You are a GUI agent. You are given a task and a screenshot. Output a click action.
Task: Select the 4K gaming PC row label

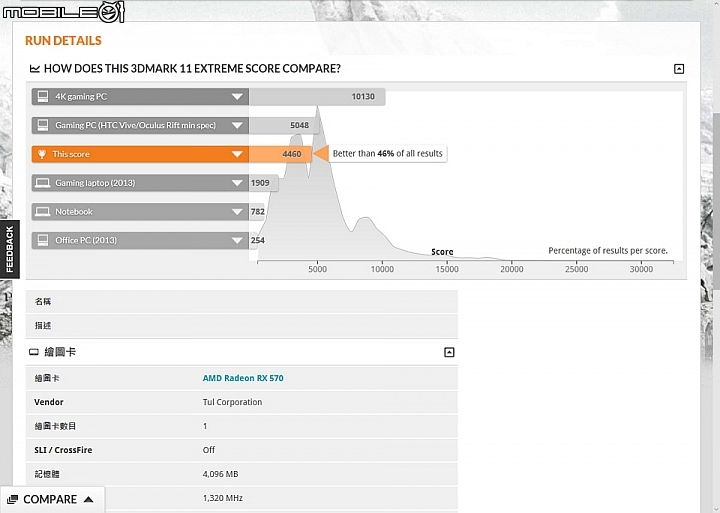coord(81,96)
